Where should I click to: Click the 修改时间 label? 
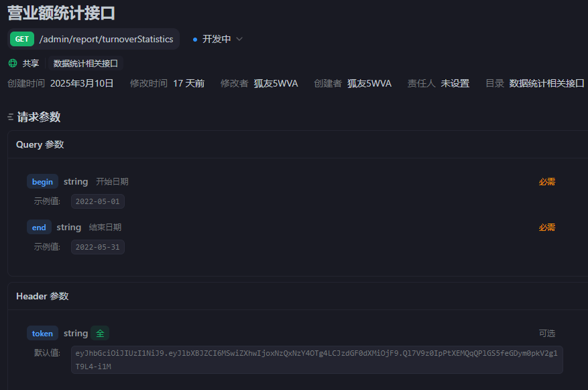tap(148, 83)
